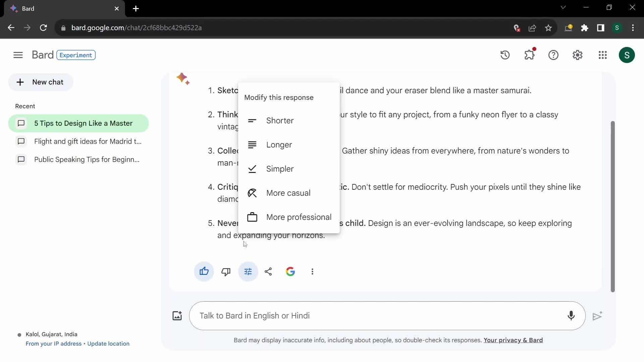Start a New chat
Screen dimensions: 644x362
41,82
